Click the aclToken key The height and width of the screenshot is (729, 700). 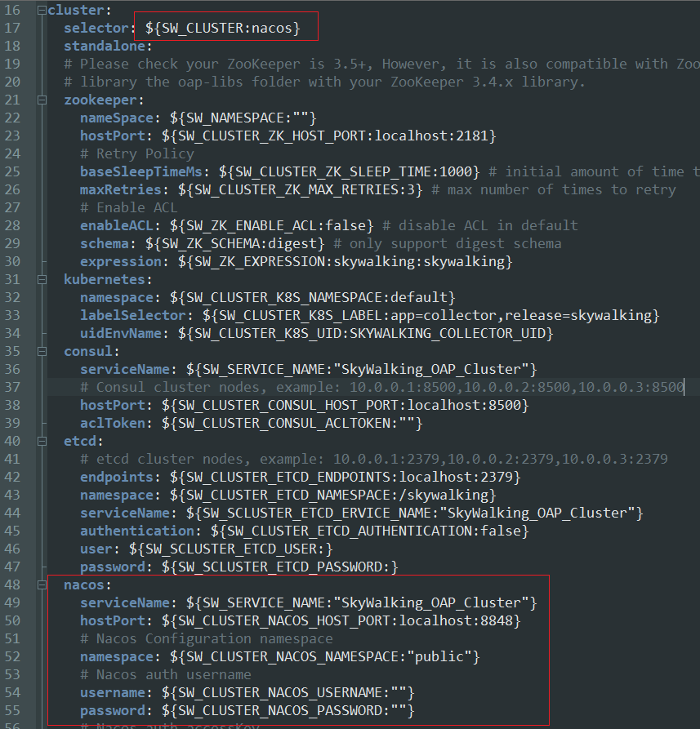pos(113,423)
